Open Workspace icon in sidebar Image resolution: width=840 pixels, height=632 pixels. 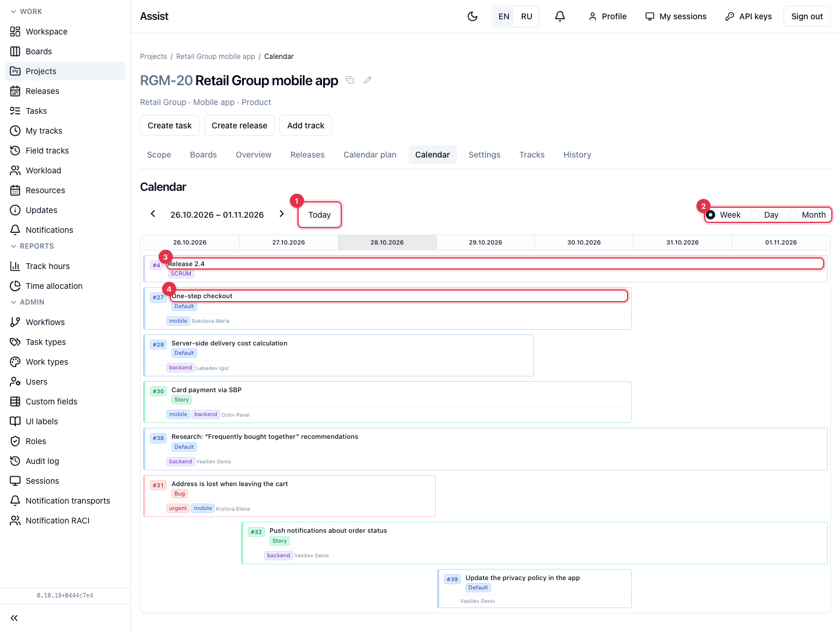15,32
